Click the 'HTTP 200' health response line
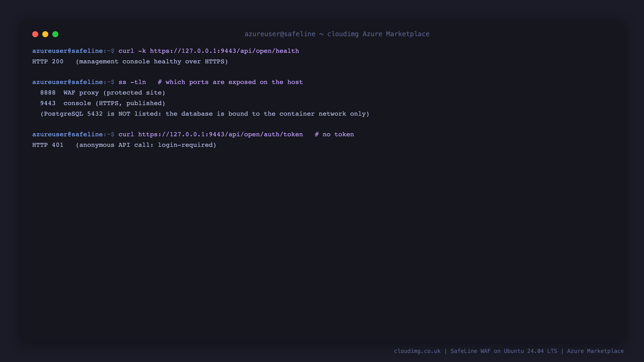 130,61
